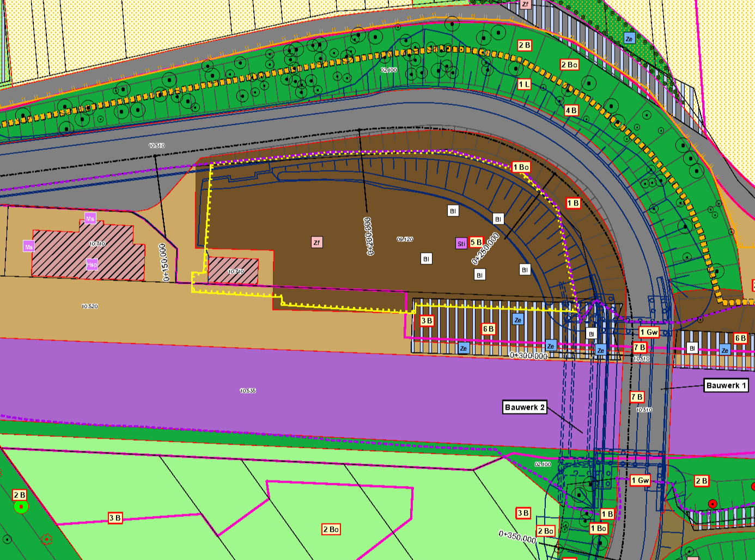
Task: Select station label 0+200.000
Action: click(369, 236)
